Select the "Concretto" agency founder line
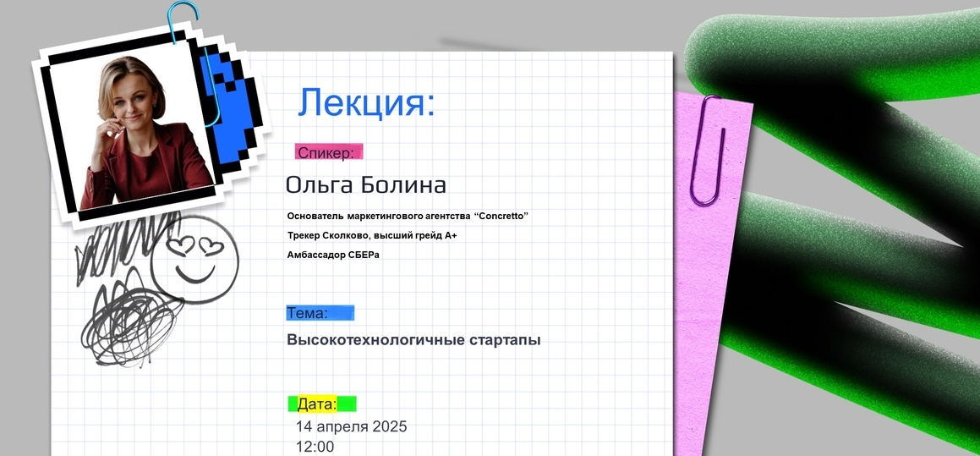The width and height of the screenshot is (980, 456). (408, 217)
